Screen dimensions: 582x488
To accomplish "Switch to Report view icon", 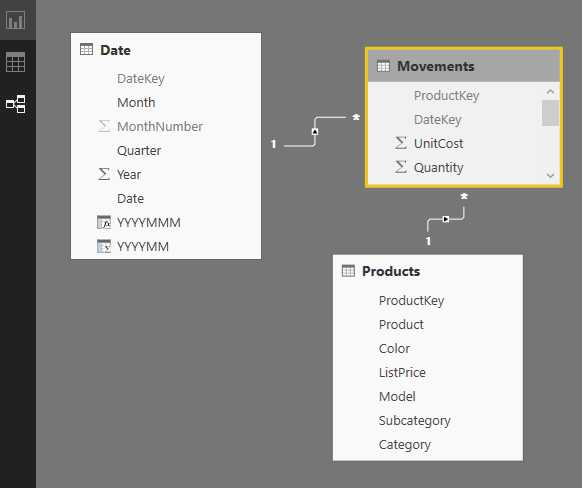I will [16, 20].
